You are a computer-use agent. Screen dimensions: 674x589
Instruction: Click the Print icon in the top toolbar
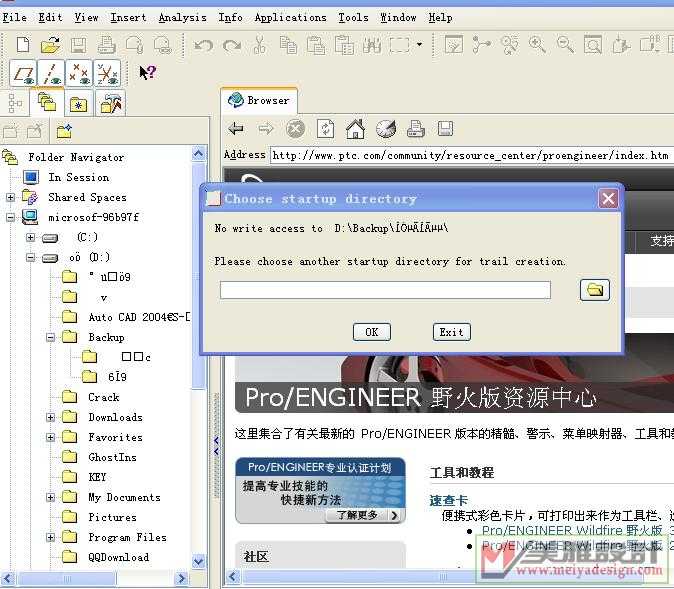point(106,45)
